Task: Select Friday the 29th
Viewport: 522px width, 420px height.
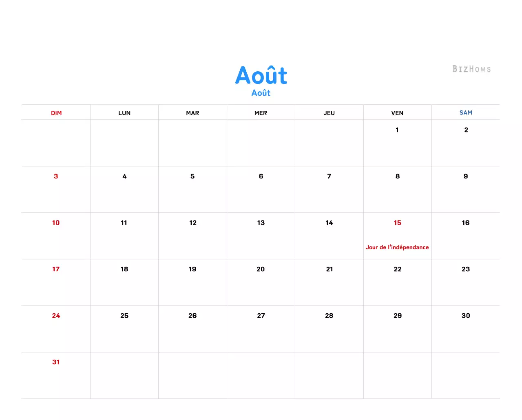Action: [x=397, y=315]
